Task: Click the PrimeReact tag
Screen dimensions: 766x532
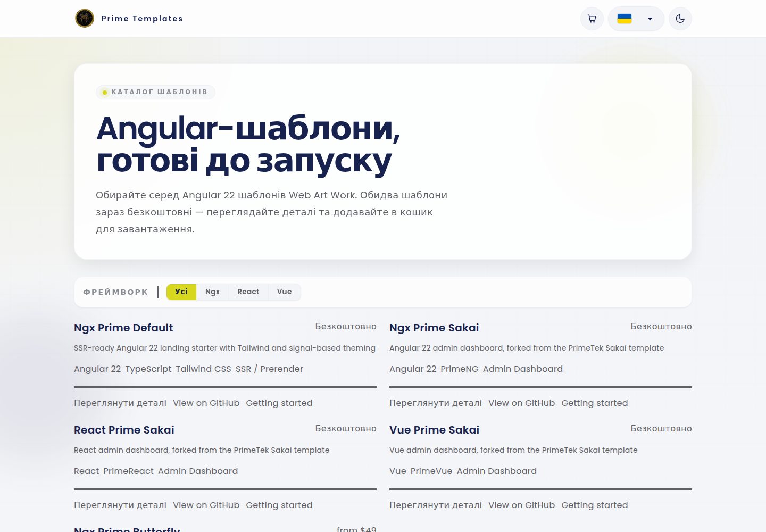Action: point(128,471)
